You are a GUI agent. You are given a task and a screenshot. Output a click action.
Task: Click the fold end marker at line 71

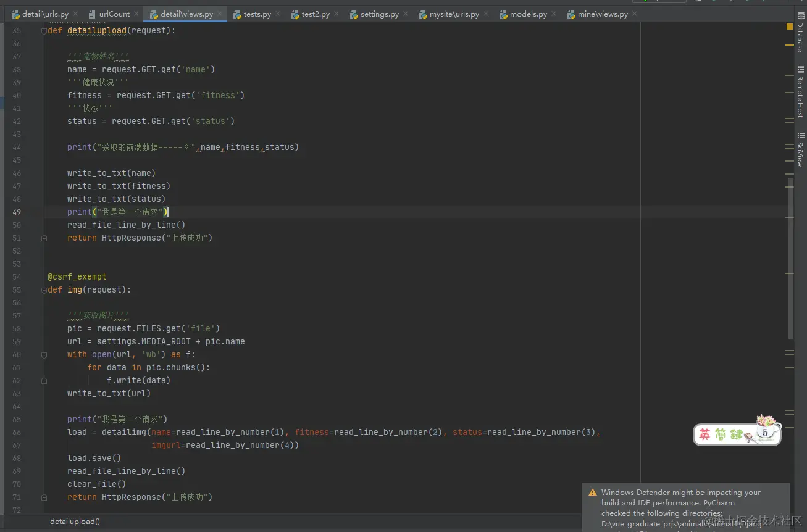coord(44,497)
